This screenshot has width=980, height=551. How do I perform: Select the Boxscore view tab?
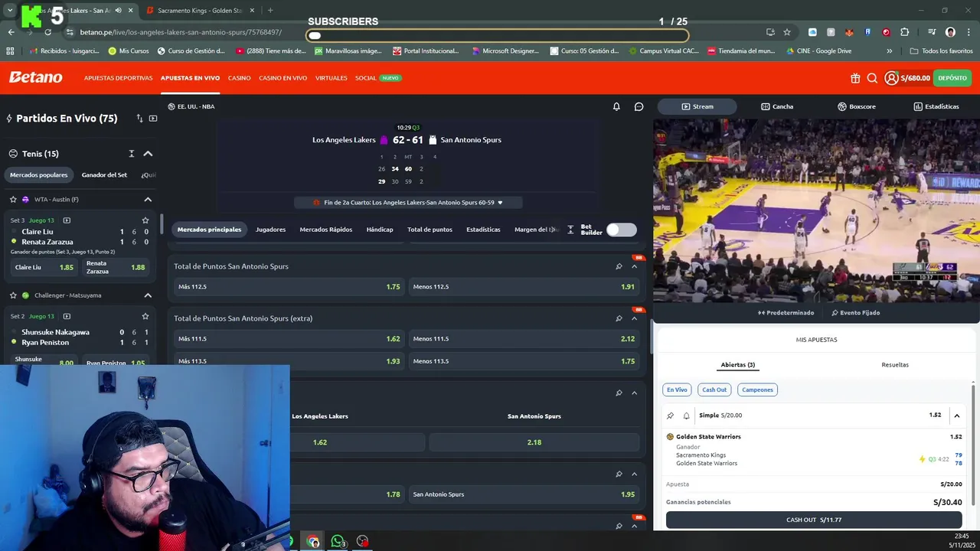tap(857, 106)
